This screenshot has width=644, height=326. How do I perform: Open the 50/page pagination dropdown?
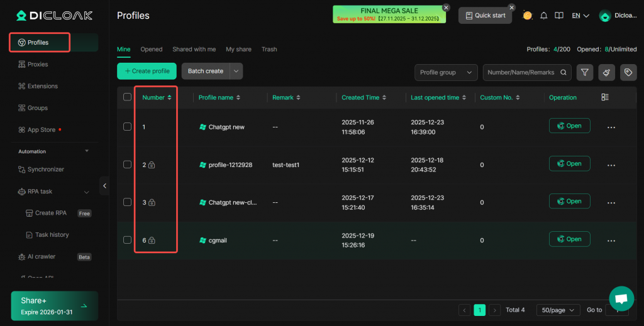tap(558, 310)
